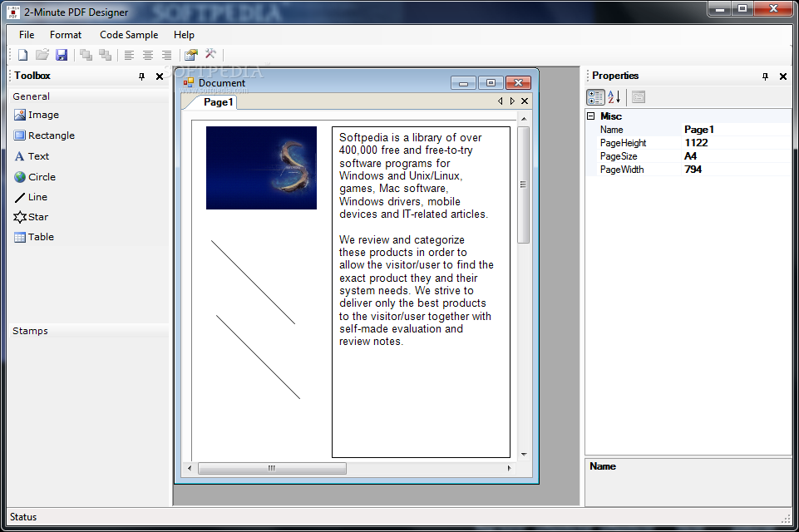The image size is (799, 532).
Task: Maximize the Document child window
Action: tap(491, 82)
